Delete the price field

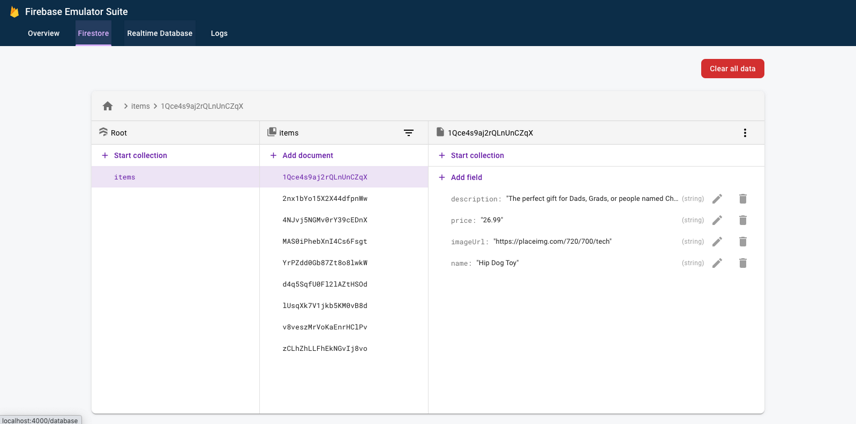pyautogui.click(x=743, y=220)
